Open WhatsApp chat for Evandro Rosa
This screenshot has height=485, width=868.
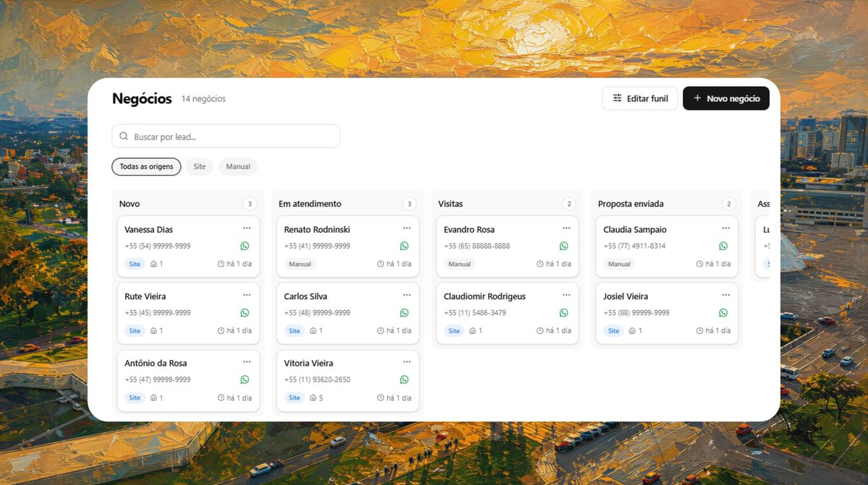click(563, 246)
